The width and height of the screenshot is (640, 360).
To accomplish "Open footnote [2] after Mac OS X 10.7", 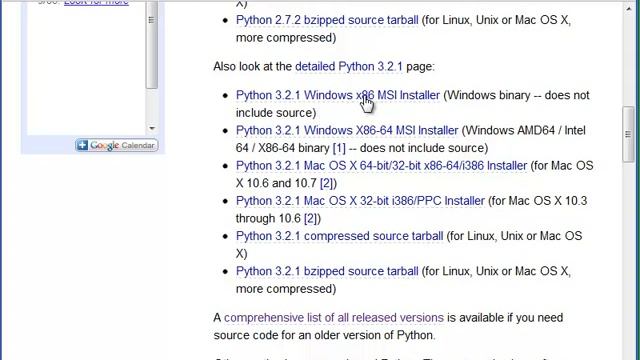I will pos(327,183).
